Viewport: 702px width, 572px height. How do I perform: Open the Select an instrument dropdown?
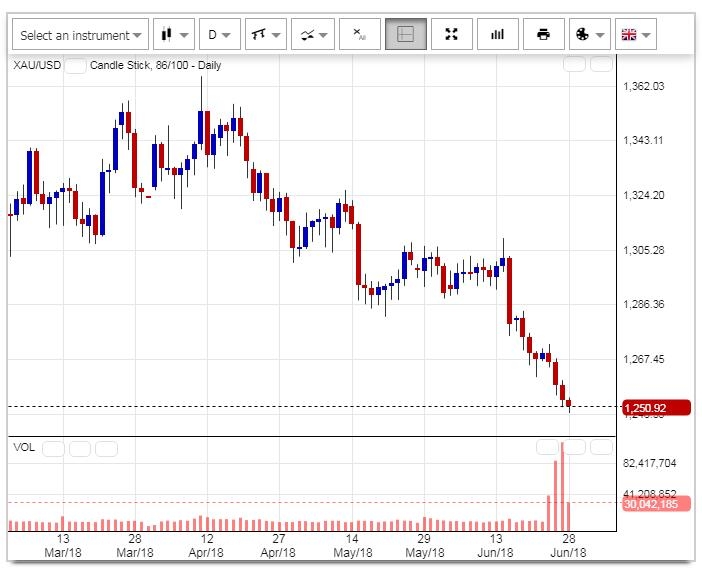pyautogui.click(x=80, y=35)
